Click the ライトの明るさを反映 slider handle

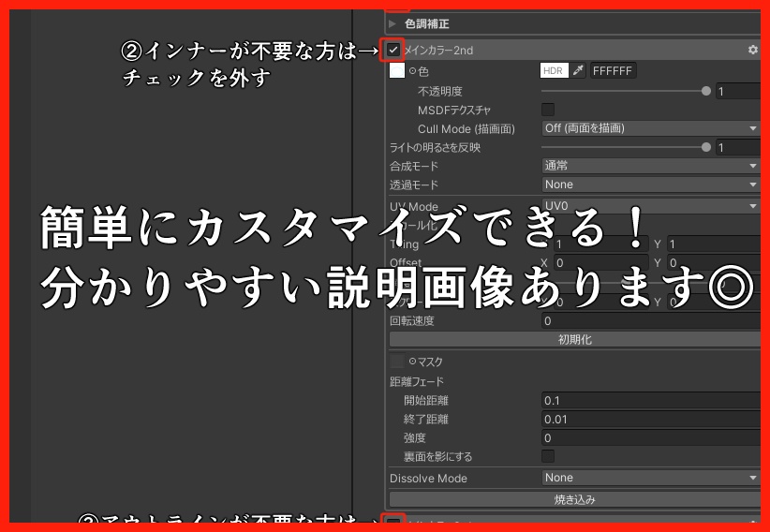coord(706,147)
